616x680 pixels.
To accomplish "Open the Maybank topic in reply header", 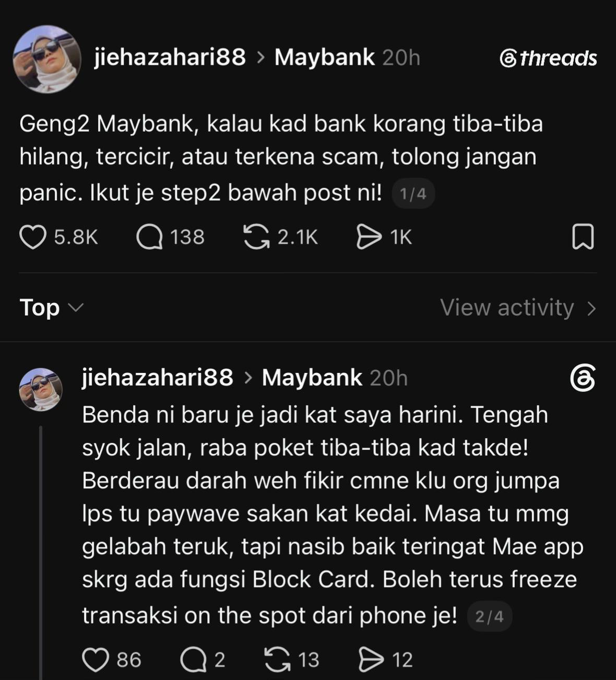I will (312, 378).
